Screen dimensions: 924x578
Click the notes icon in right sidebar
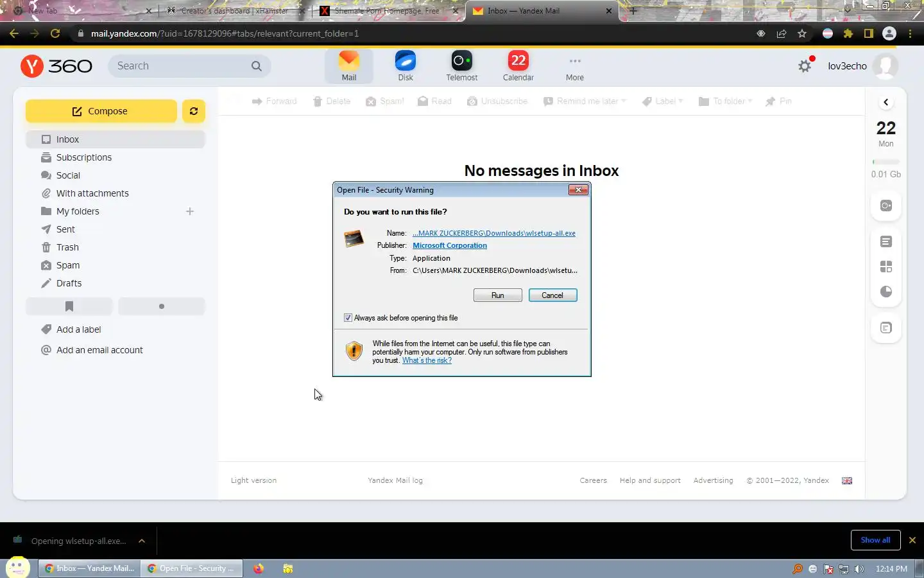click(886, 241)
